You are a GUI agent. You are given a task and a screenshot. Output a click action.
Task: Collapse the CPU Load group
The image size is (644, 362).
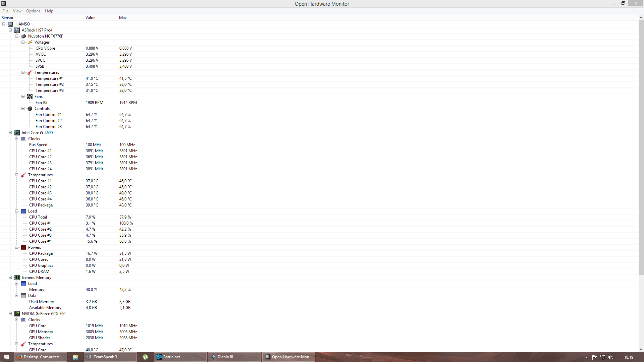click(x=16, y=211)
